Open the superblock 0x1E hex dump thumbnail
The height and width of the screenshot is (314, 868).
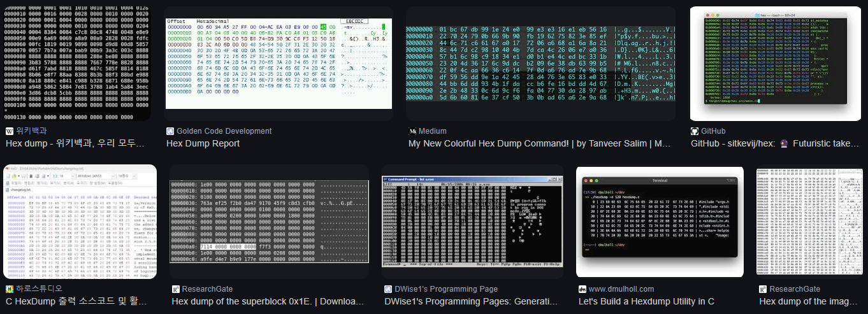[270, 222]
